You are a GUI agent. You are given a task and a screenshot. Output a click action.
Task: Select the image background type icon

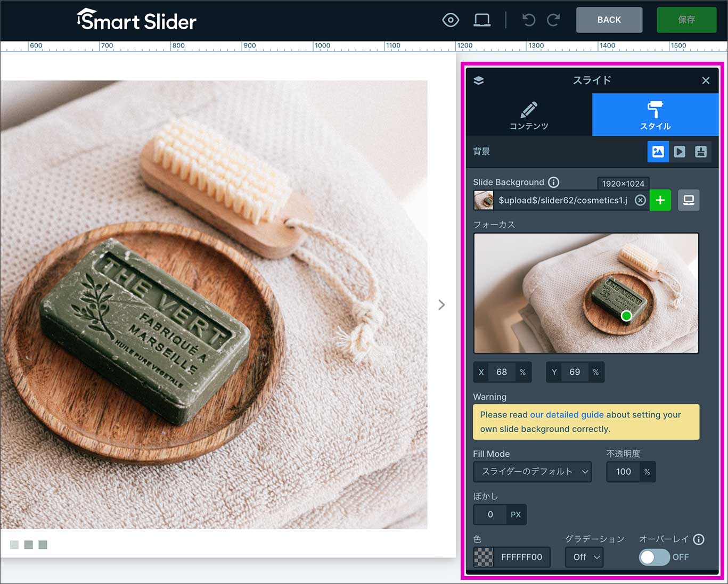[x=658, y=152]
